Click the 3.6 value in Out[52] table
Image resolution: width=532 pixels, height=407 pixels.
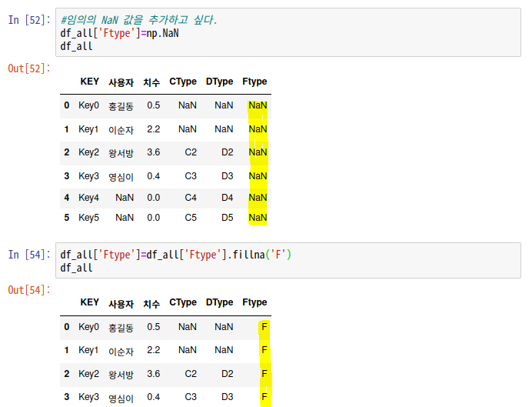click(153, 152)
